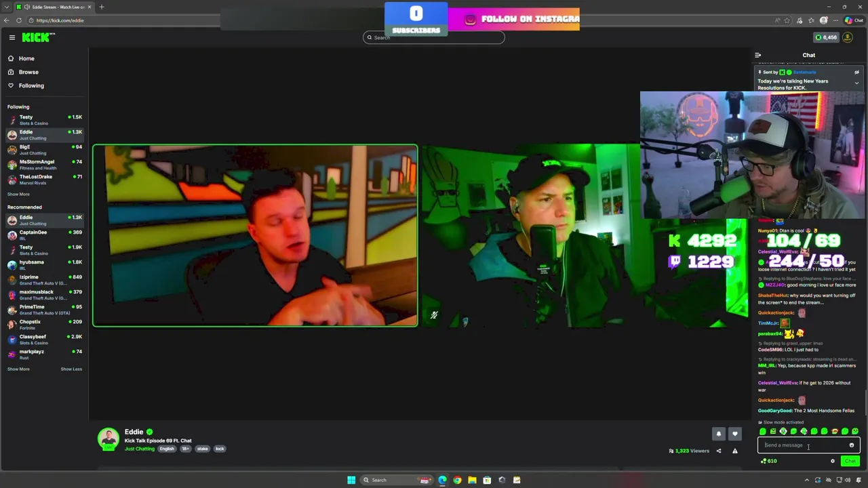Image resolution: width=868 pixels, height=488 pixels.
Task: Show more recommended channels
Action: coord(18,369)
